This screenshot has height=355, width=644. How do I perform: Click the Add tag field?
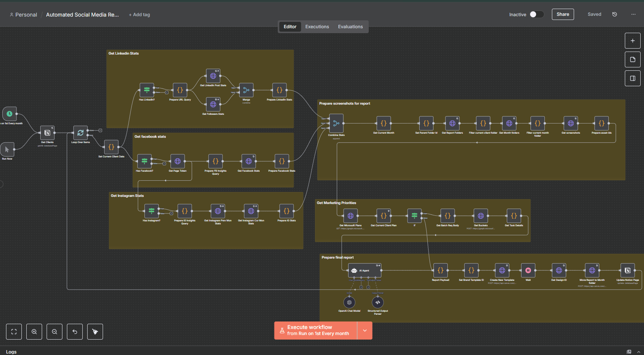tap(139, 15)
